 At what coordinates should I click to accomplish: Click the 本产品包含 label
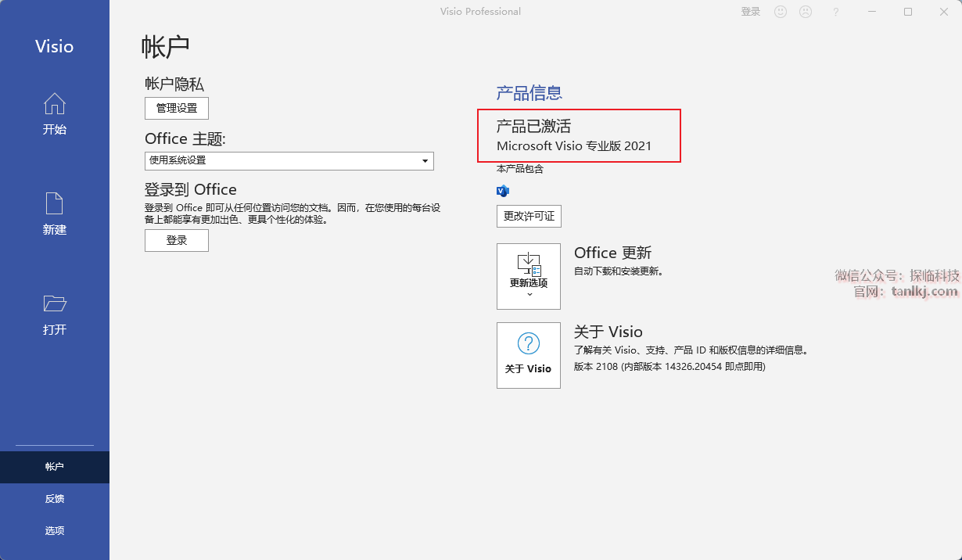[520, 169]
